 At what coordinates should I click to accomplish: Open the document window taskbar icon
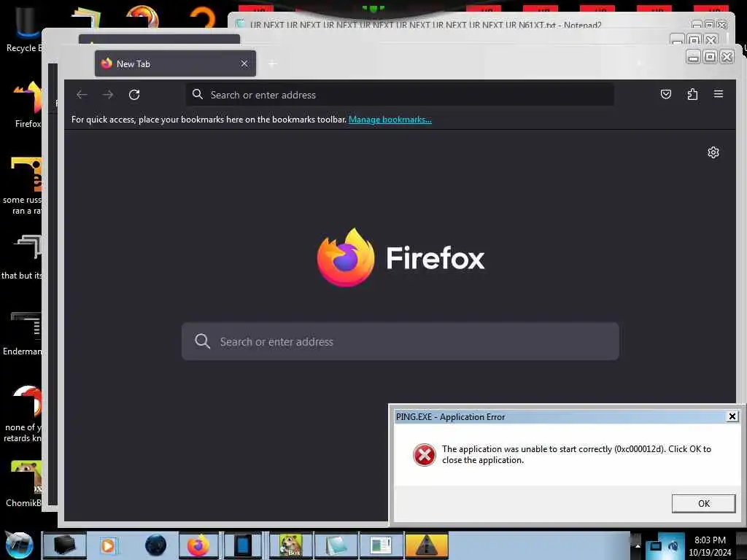point(381,545)
